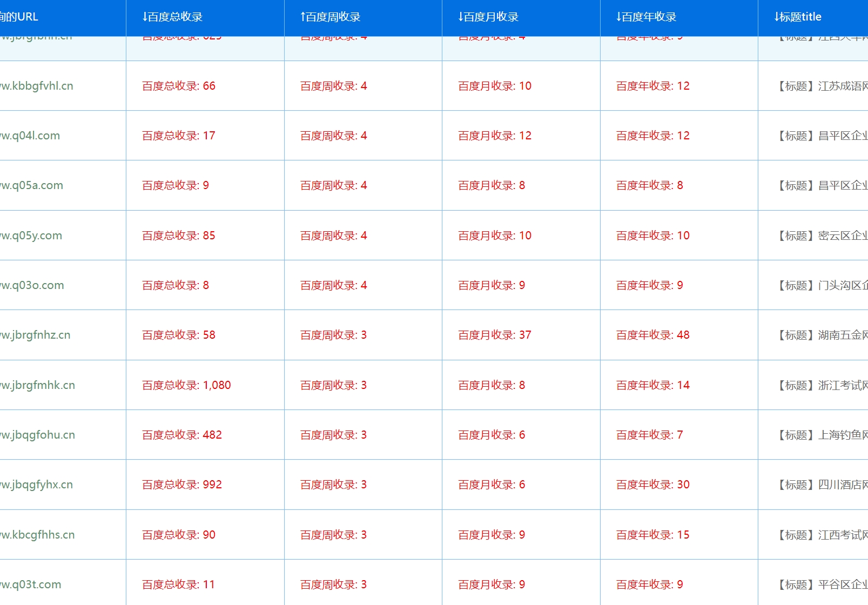Open the q05y.com URL link

(x=31, y=236)
